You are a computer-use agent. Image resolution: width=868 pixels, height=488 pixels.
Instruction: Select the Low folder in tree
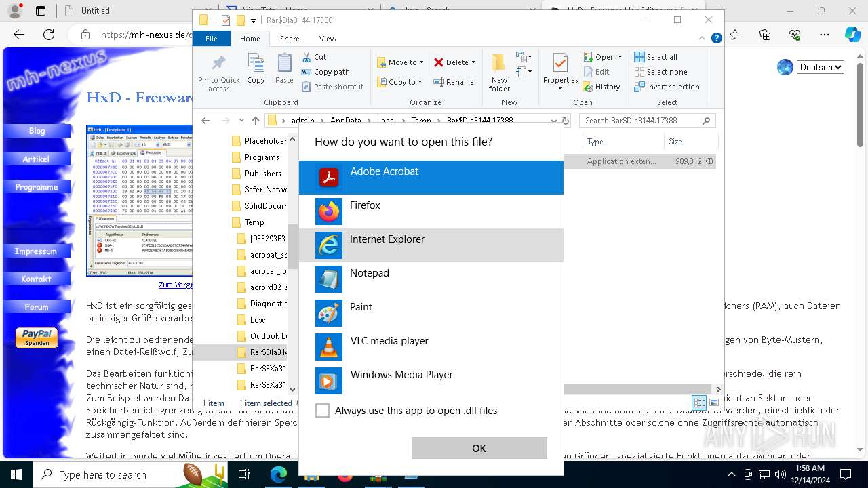[x=252, y=320]
